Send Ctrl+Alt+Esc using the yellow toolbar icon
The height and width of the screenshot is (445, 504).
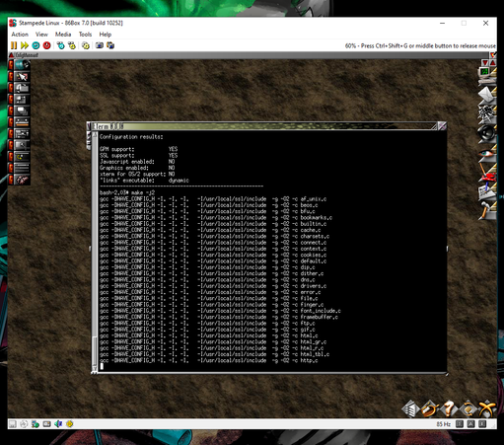pos(72,45)
